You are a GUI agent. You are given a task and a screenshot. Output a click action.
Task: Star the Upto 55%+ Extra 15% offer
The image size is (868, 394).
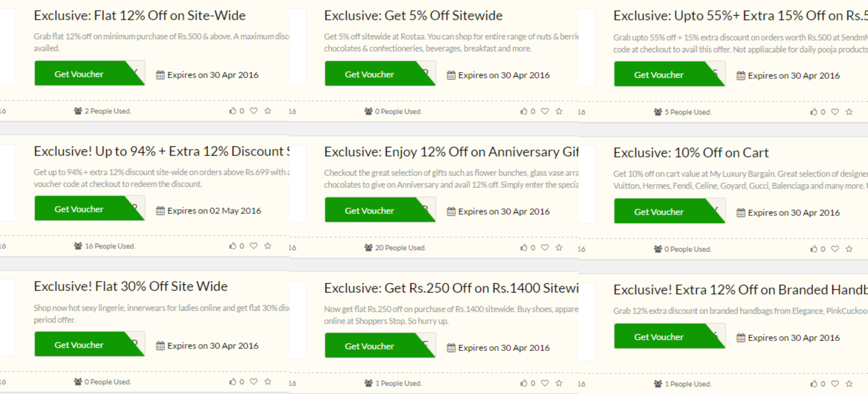coord(849,111)
